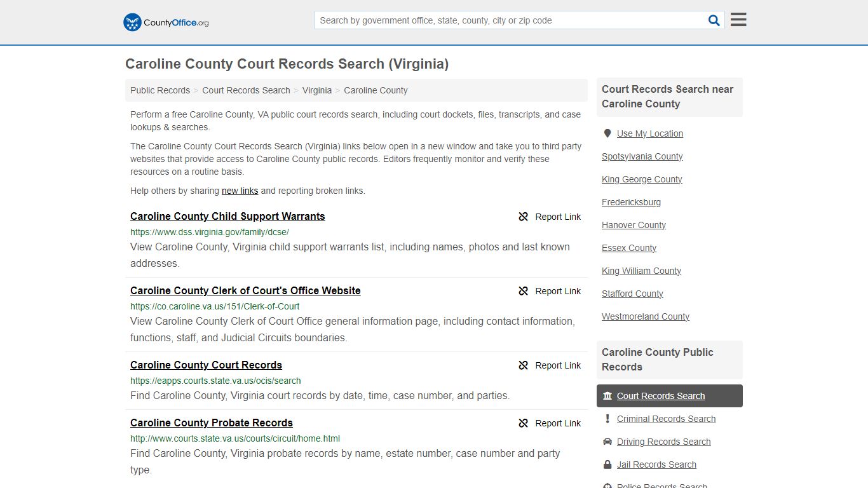Click broken-link icon for Probate Records

pos(524,423)
